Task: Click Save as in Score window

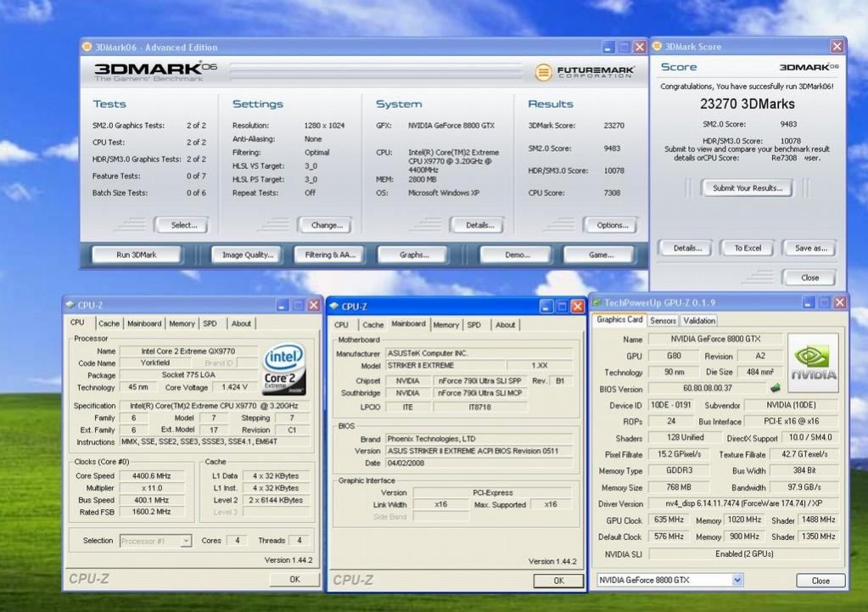Action: tap(809, 248)
